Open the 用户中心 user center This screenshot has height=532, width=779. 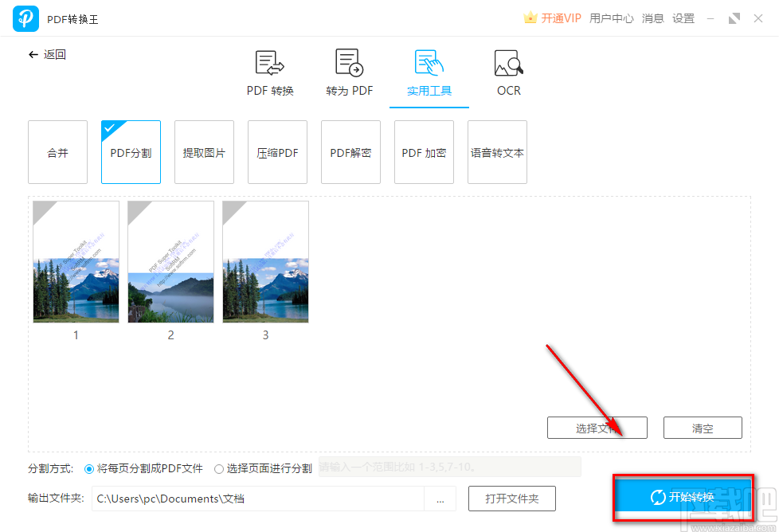pos(612,17)
